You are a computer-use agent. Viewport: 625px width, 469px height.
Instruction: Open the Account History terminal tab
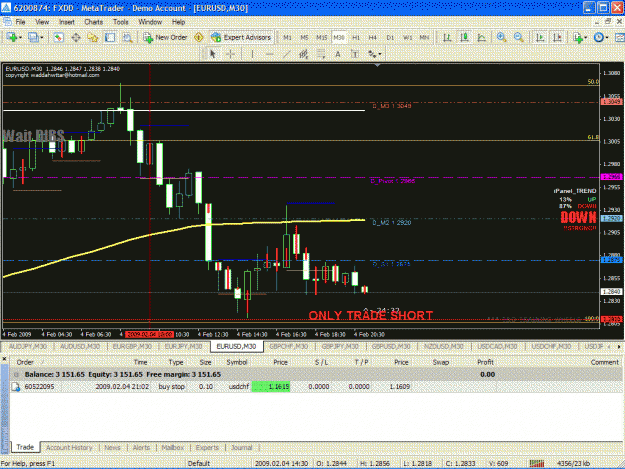tap(69, 447)
